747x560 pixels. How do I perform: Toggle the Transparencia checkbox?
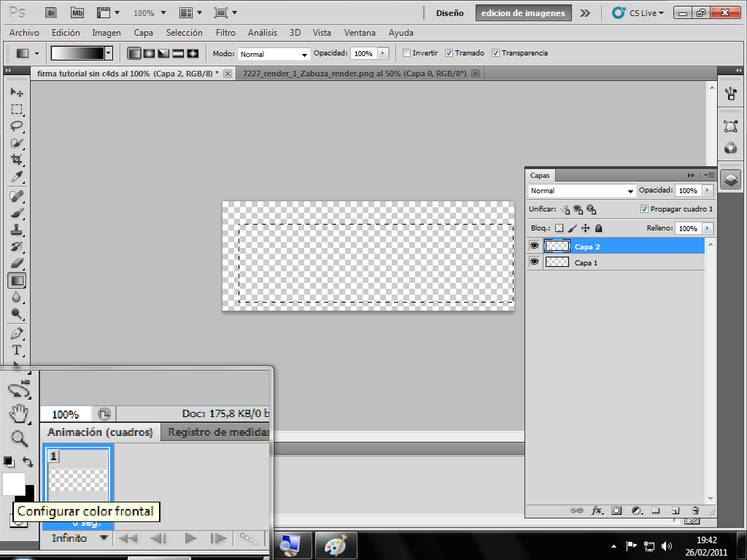click(495, 52)
